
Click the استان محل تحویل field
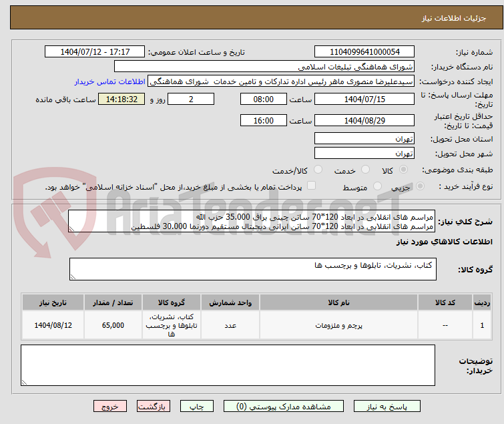[x=364, y=138]
